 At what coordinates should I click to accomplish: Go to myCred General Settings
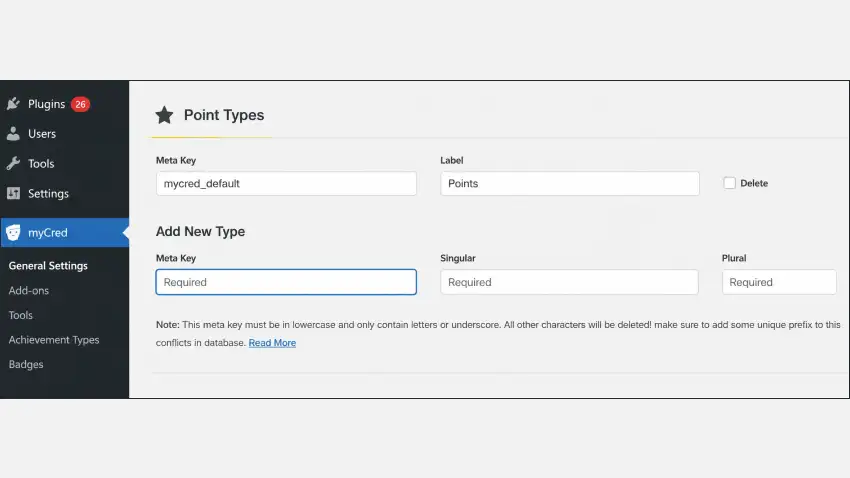pos(48,266)
